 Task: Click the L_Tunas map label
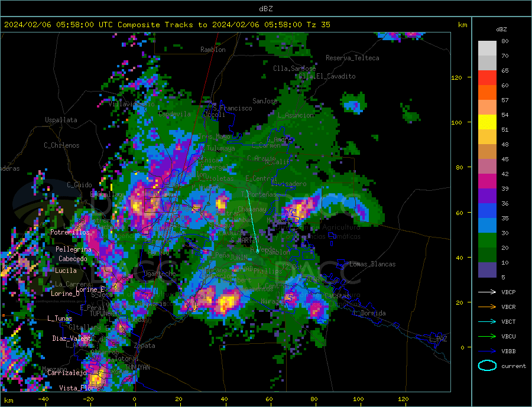tap(60, 318)
